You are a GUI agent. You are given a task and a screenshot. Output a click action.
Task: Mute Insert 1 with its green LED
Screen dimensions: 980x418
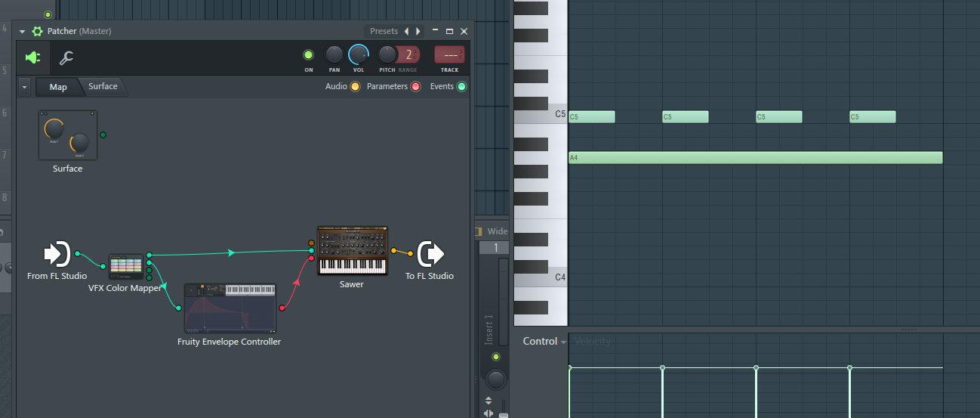[x=495, y=357]
